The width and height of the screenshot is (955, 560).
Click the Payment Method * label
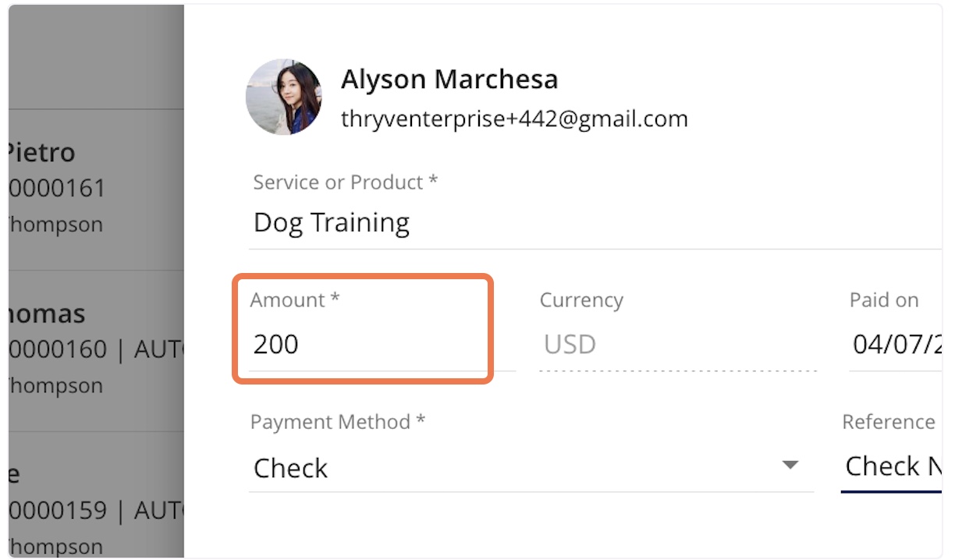pyautogui.click(x=338, y=422)
